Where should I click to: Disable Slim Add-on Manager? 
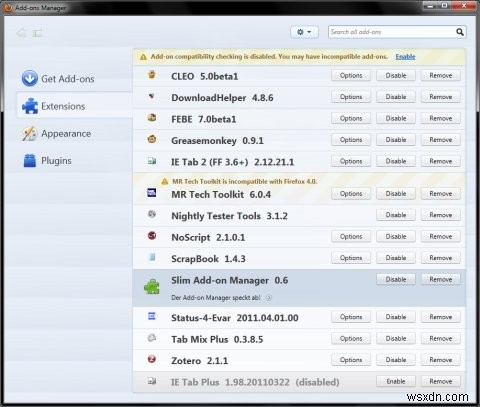coord(396,279)
